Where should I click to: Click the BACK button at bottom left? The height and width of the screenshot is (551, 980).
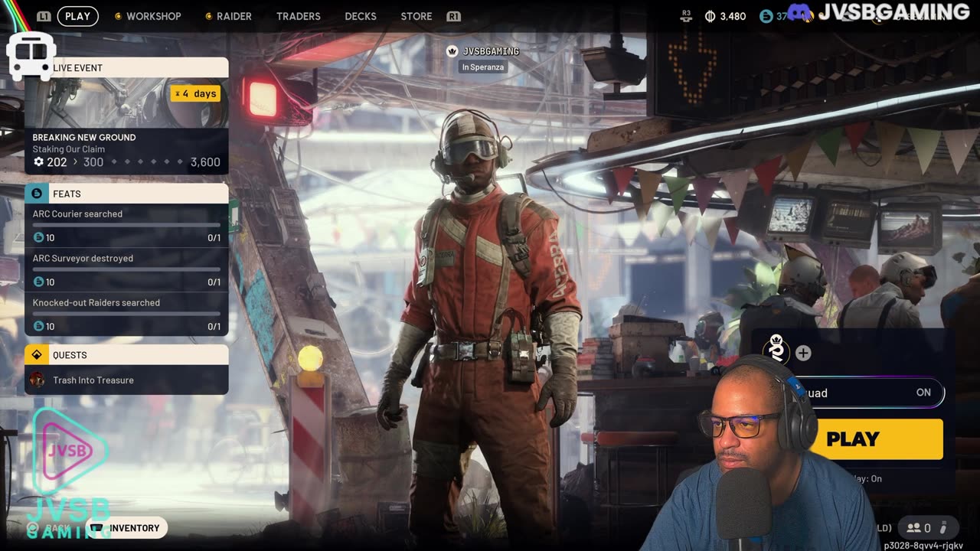[x=50, y=527]
